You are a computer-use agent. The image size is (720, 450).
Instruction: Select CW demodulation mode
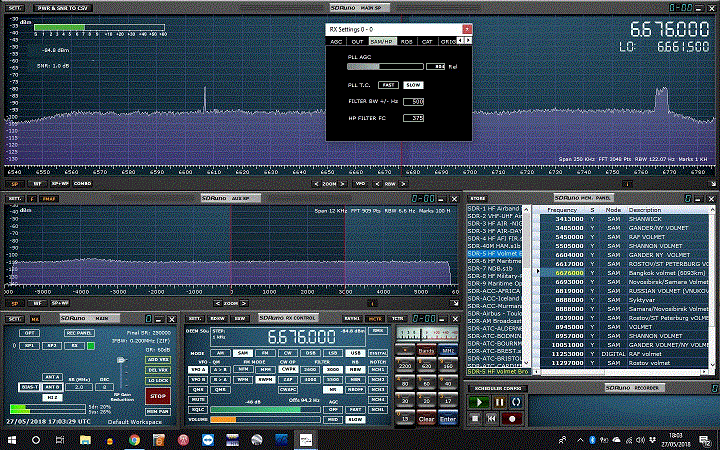(x=288, y=353)
